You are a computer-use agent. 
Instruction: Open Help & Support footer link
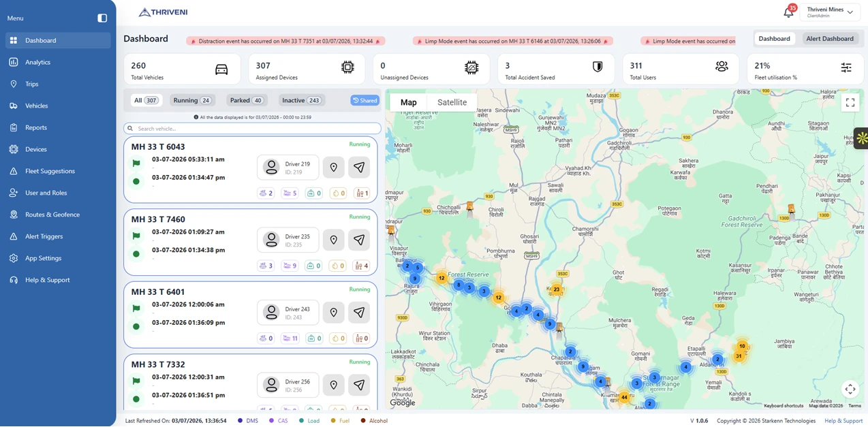click(843, 421)
